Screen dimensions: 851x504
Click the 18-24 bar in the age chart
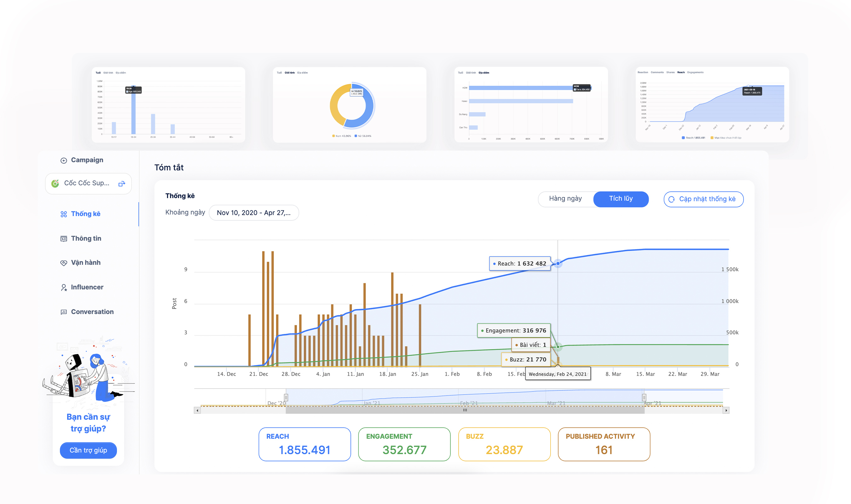point(133,110)
